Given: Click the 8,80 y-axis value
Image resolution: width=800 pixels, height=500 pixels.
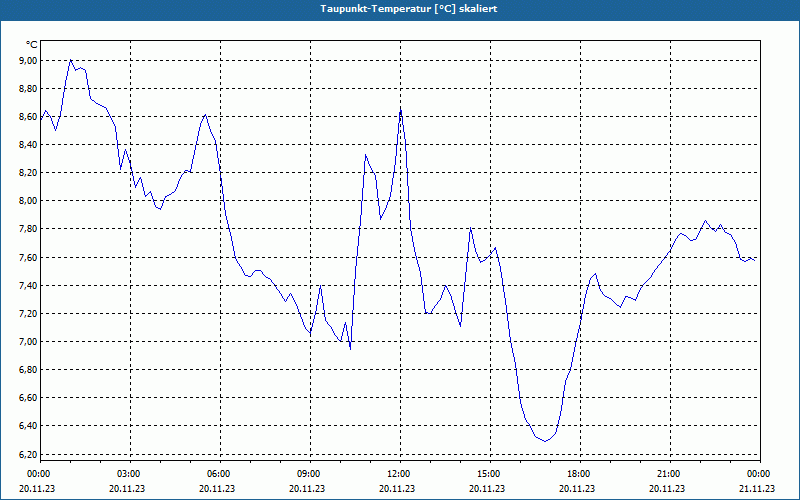Looking at the screenshot, I should tap(29, 89).
